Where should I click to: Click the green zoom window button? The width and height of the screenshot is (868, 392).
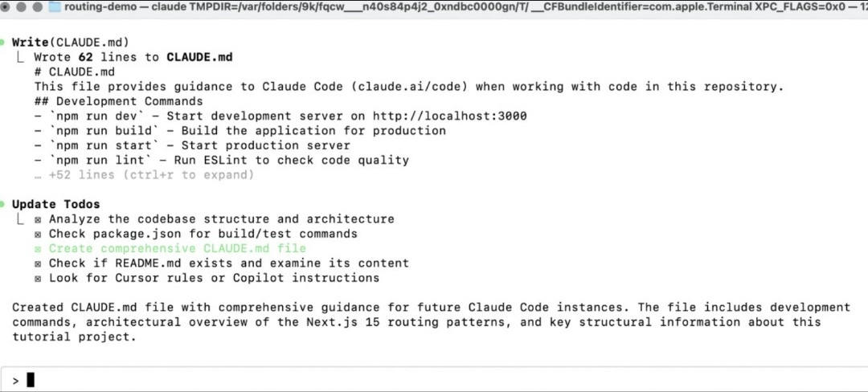pyautogui.click(x=36, y=7)
